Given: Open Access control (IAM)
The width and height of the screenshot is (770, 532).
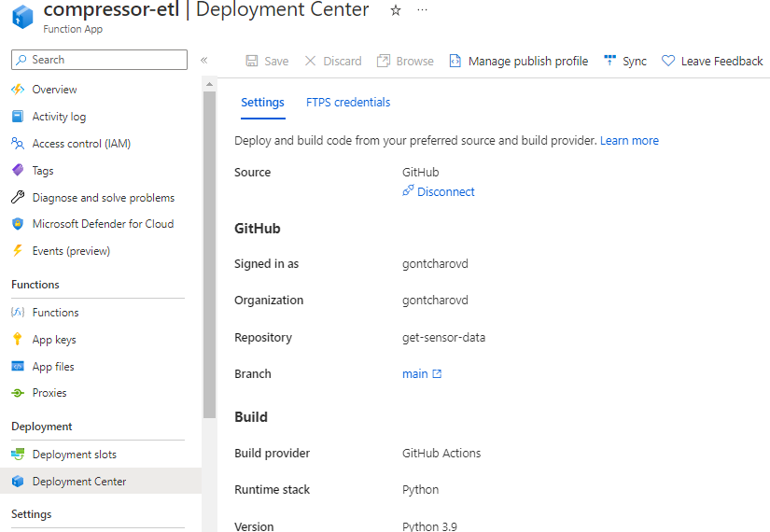Looking at the screenshot, I should tap(81, 144).
